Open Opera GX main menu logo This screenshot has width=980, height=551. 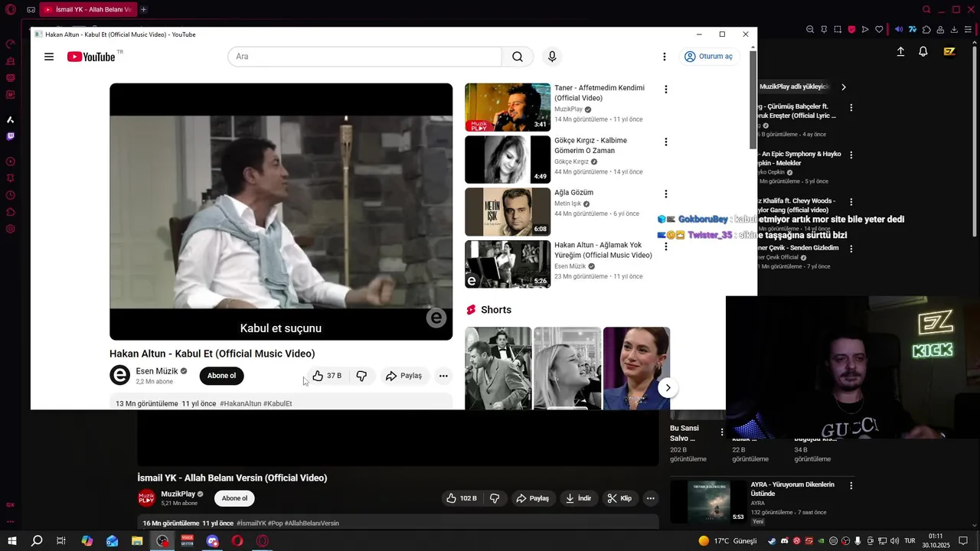10,9
